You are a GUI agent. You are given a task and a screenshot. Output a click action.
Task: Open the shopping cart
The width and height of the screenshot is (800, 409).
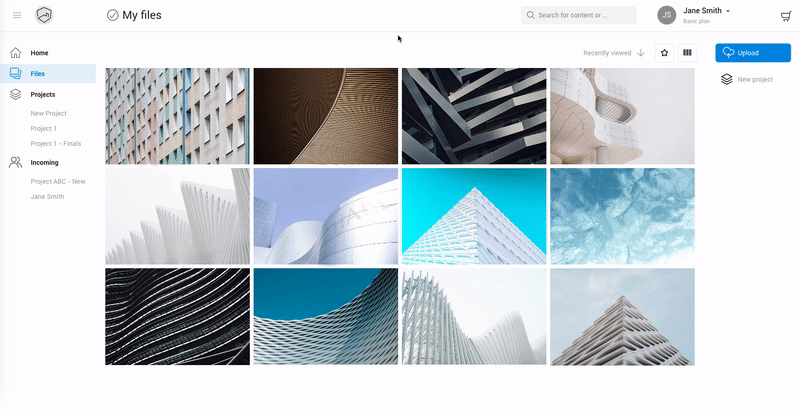(786, 16)
